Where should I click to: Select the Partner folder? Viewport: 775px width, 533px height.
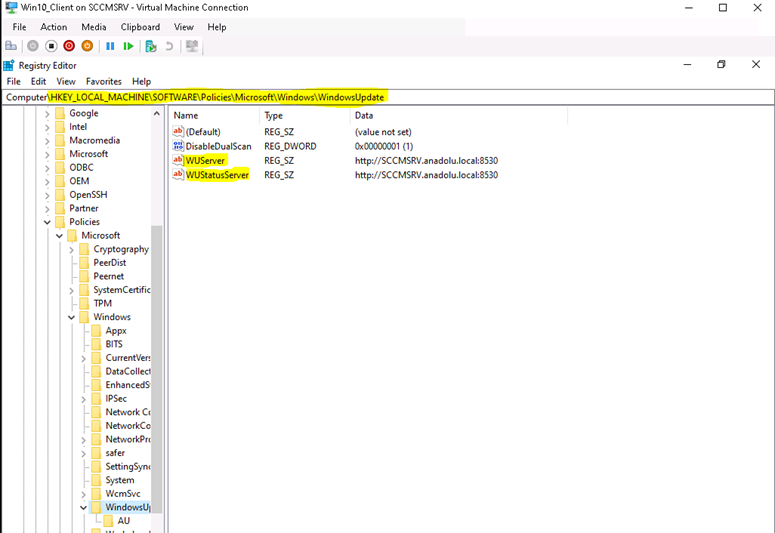pyautogui.click(x=84, y=208)
